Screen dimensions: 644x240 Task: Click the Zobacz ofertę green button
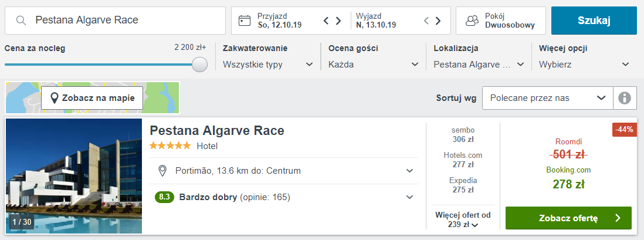tap(568, 218)
